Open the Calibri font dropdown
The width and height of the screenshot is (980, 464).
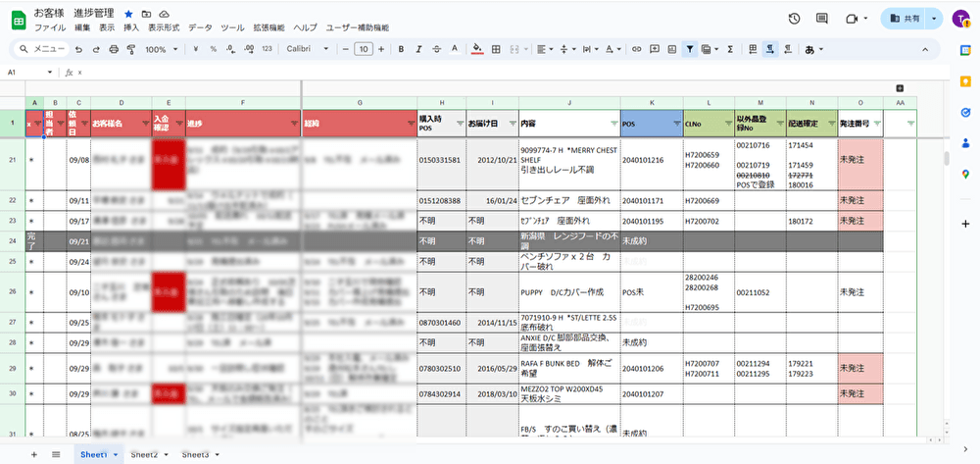click(x=308, y=49)
